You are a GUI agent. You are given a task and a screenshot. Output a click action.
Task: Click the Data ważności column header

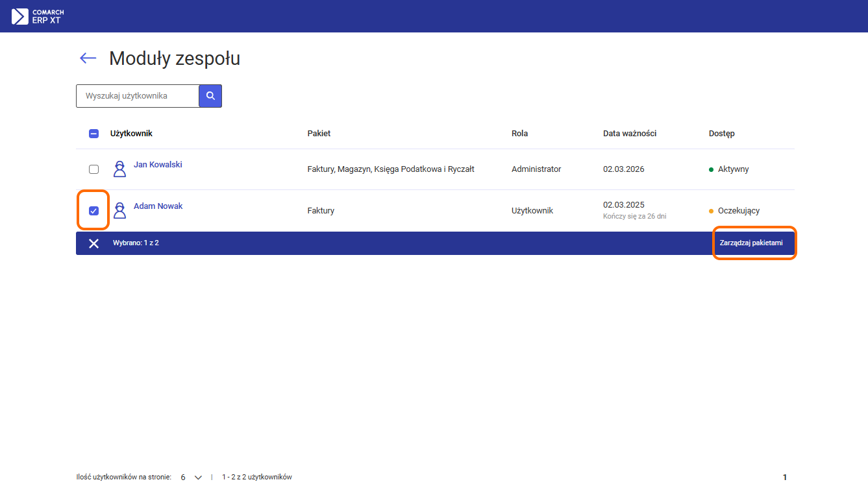[629, 134]
